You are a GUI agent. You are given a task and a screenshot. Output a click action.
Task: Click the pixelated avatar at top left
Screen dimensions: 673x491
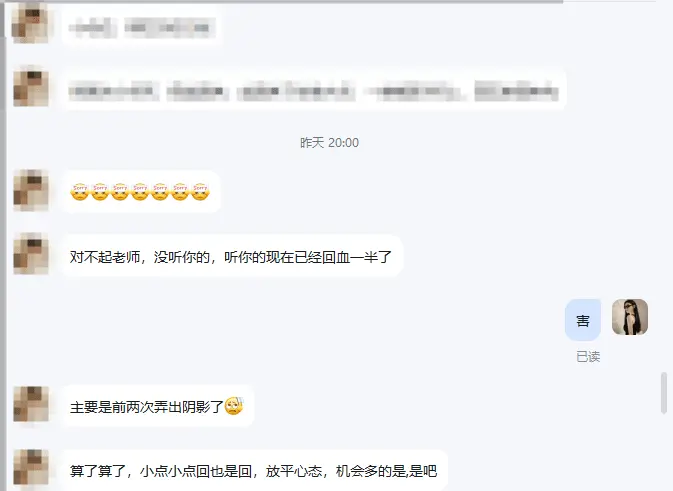(31, 23)
